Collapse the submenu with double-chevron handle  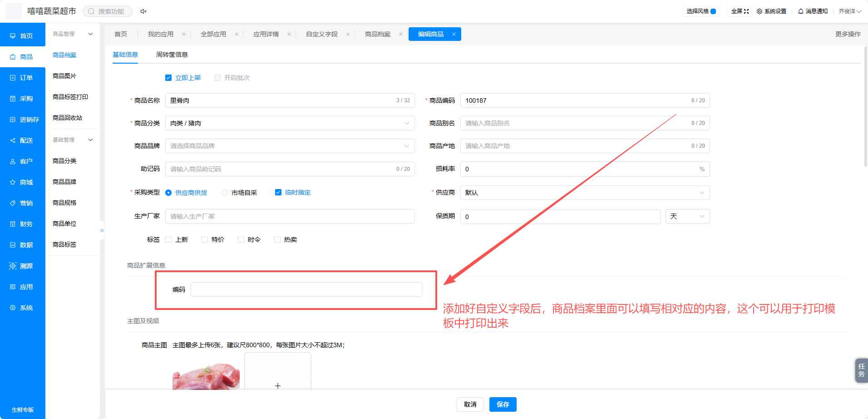click(102, 230)
